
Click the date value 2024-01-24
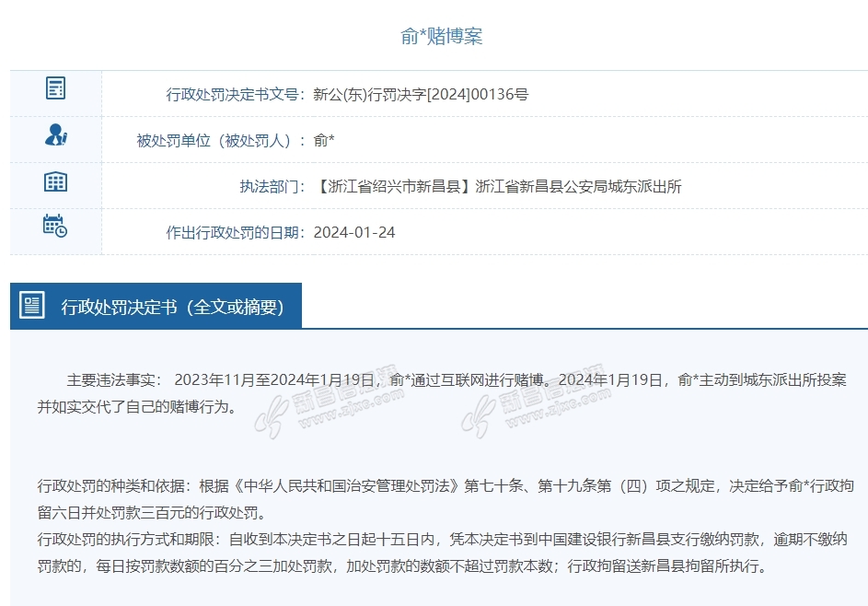354,232
